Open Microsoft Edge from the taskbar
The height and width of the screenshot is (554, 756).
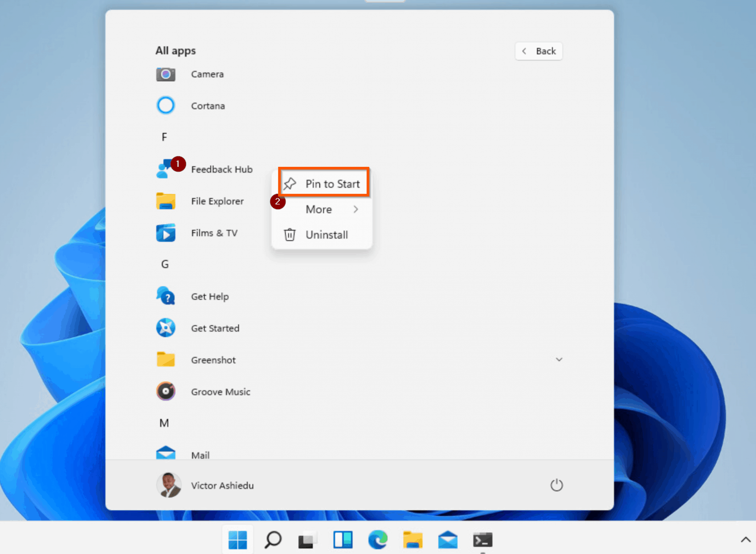378,539
